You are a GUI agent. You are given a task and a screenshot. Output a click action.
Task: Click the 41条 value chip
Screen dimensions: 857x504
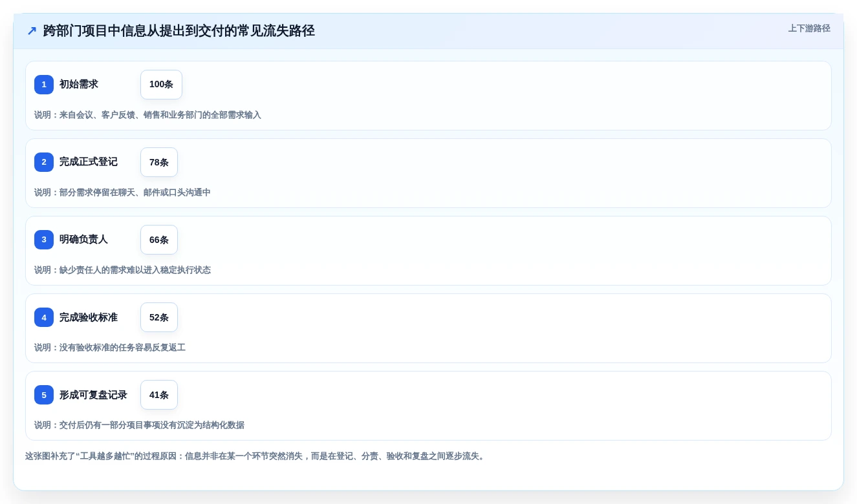tap(159, 395)
